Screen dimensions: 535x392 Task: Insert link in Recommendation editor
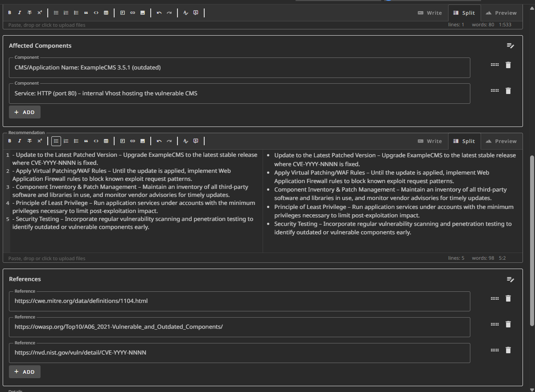coord(132,141)
